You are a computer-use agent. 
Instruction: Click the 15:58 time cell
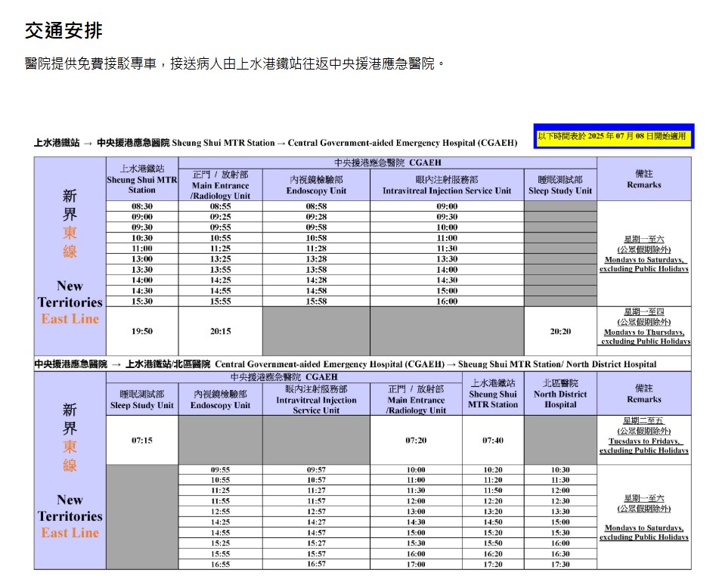click(x=316, y=302)
